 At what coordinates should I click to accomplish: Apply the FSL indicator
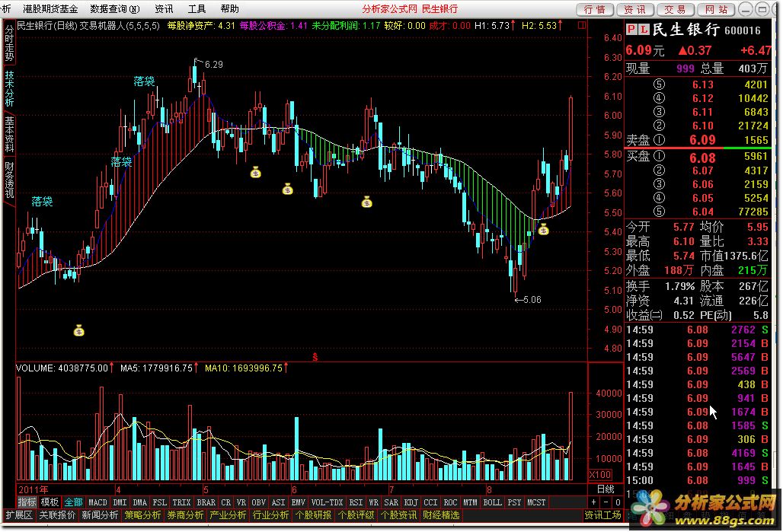click(x=159, y=502)
